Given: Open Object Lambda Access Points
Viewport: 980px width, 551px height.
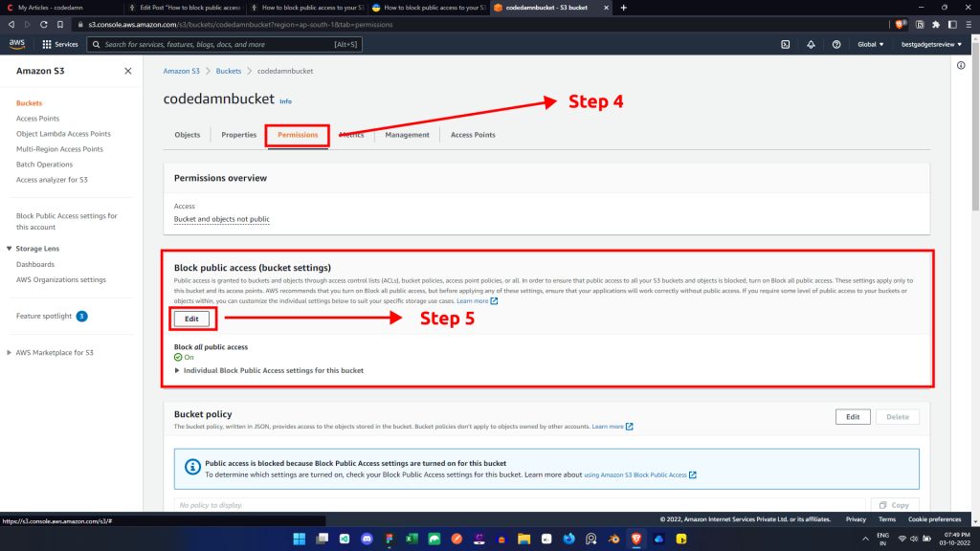Looking at the screenshot, I should [x=63, y=134].
